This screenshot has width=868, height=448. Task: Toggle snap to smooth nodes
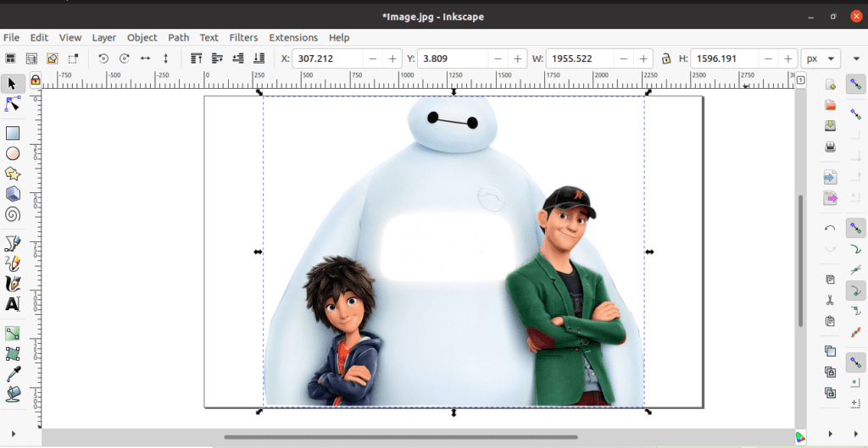pyautogui.click(x=856, y=312)
